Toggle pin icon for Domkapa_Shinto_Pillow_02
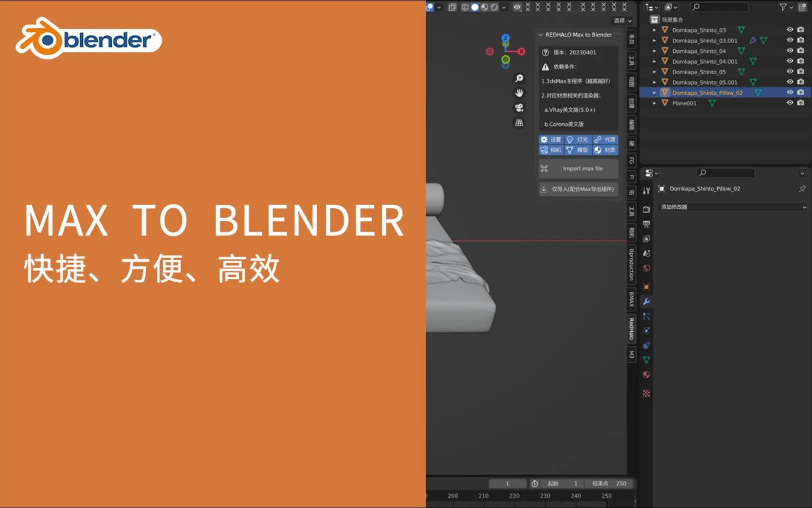Viewport: 812px width, 508px height. (x=802, y=189)
